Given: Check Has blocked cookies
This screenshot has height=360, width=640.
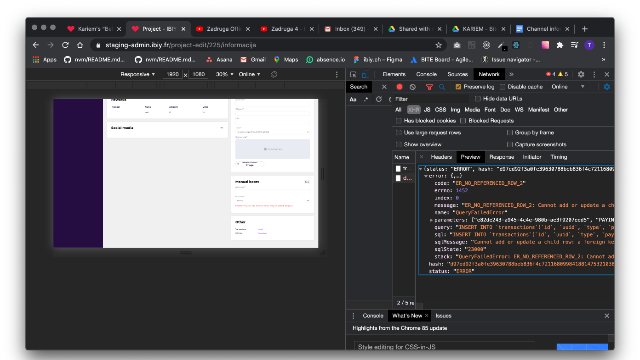Looking at the screenshot, I should [x=399, y=121].
